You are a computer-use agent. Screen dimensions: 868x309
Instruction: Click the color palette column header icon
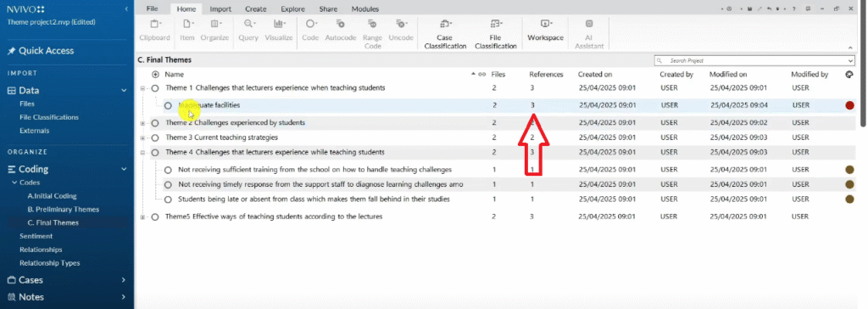[x=849, y=75]
